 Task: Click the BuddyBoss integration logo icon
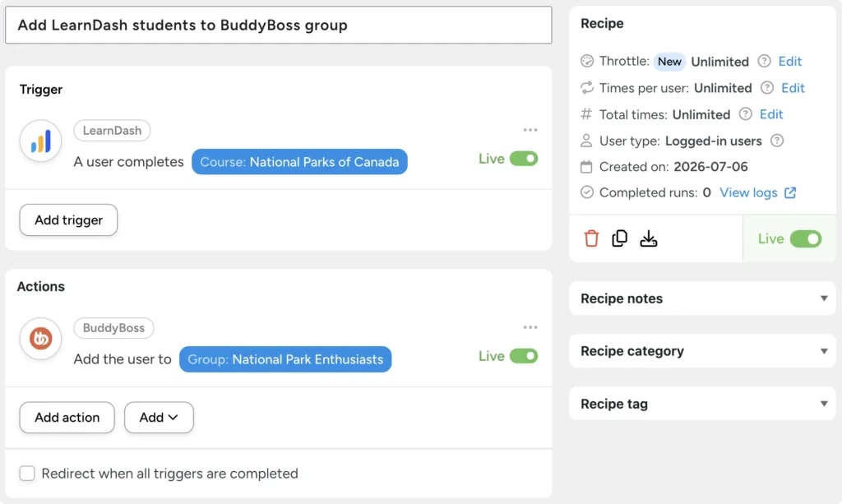pyautogui.click(x=41, y=338)
